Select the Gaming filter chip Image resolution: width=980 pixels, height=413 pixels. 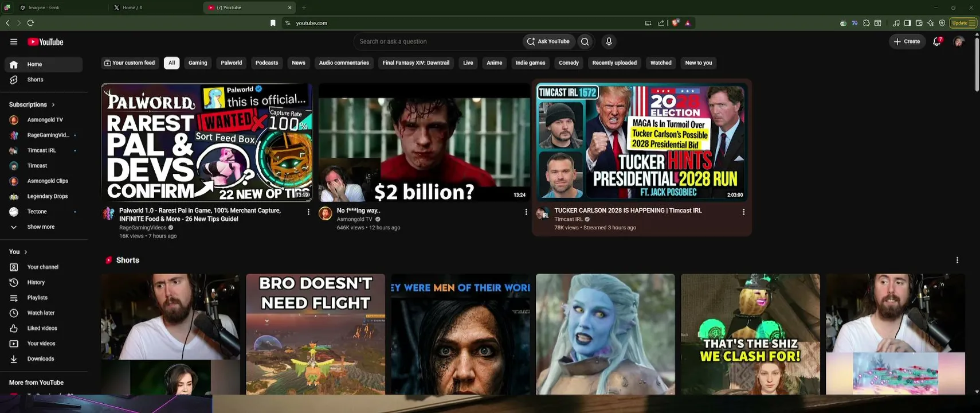198,63
